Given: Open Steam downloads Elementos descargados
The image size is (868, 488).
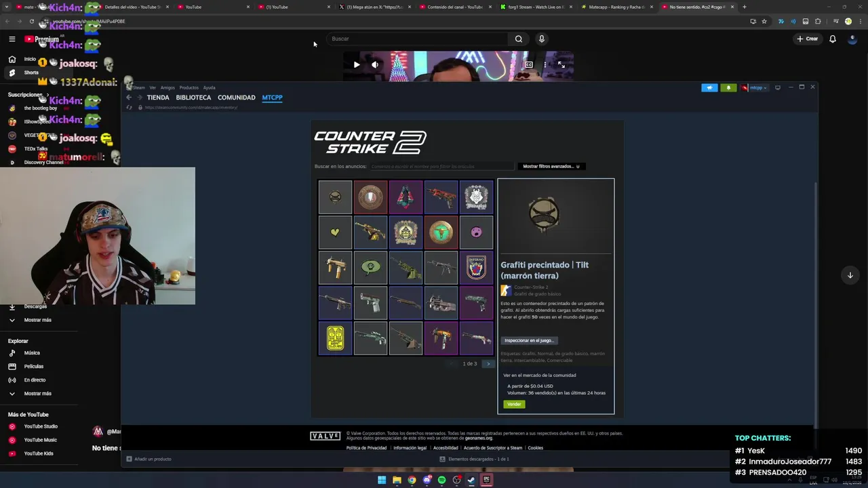Looking at the screenshot, I should click(x=474, y=459).
